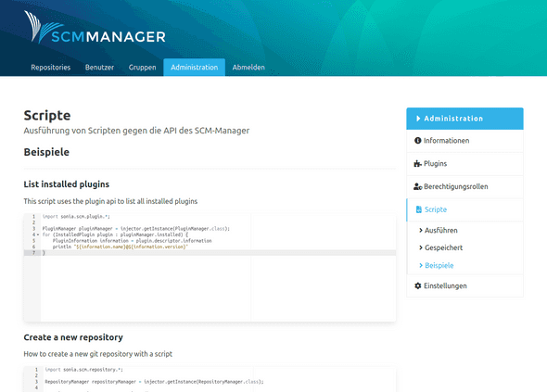Click line number 7 in the first editor gutter
This screenshot has width=547, height=392.
click(x=33, y=253)
